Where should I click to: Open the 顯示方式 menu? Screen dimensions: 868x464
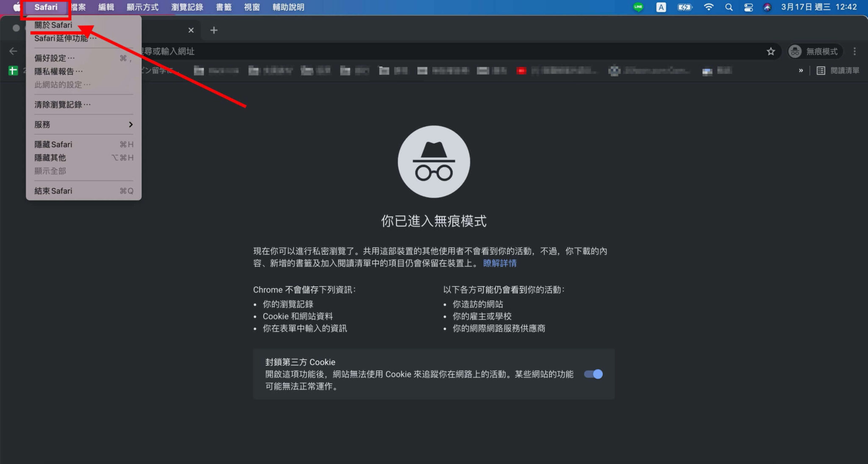(142, 7)
